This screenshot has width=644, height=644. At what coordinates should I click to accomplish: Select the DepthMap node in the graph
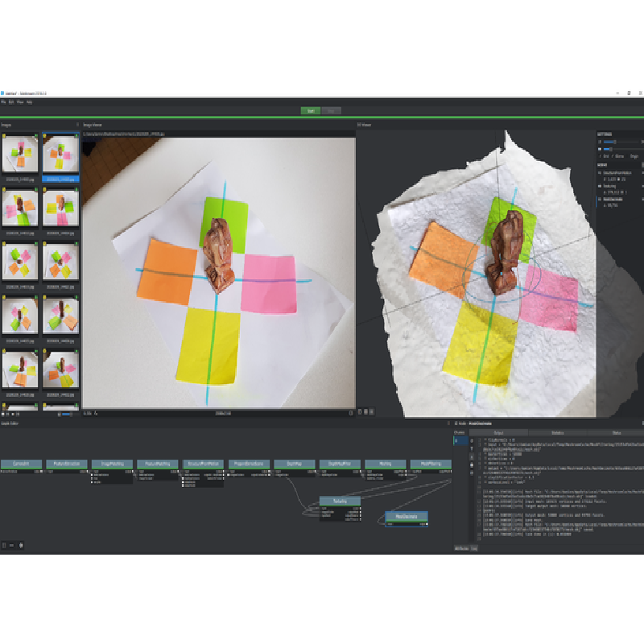293,464
